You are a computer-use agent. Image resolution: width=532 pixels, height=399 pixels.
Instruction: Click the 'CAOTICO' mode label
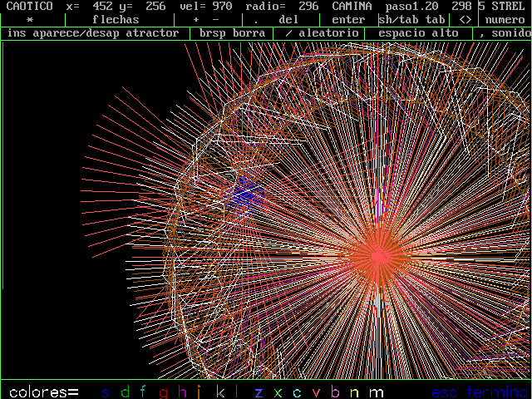tap(30, 6)
